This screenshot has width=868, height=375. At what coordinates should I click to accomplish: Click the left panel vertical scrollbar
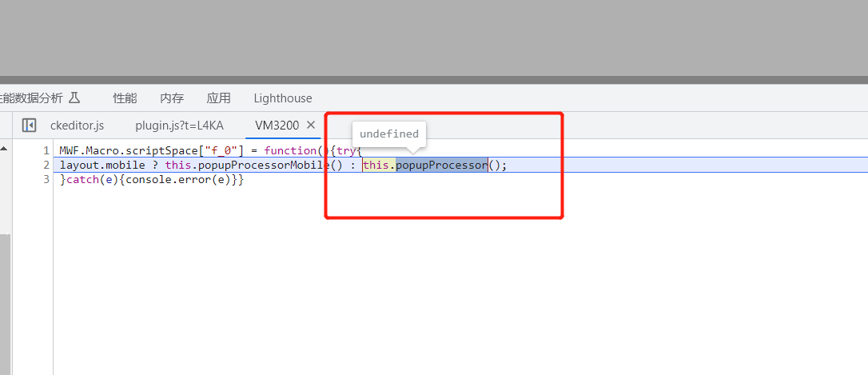[x=5, y=304]
